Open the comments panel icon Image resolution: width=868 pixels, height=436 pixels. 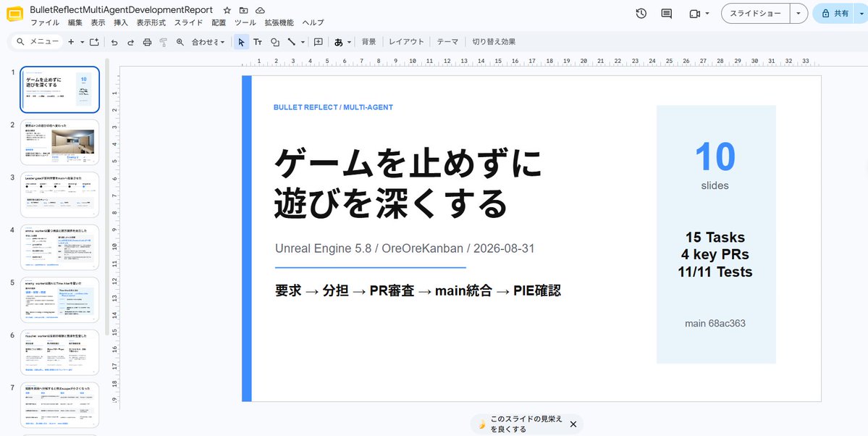(667, 13)
